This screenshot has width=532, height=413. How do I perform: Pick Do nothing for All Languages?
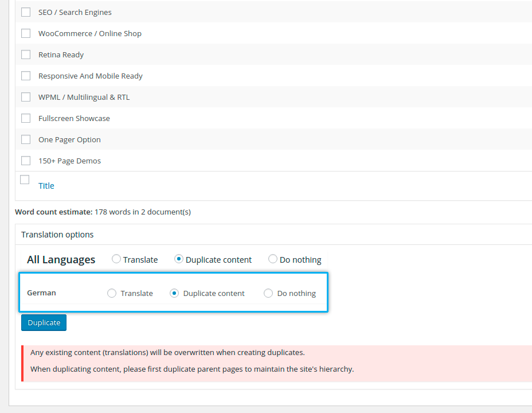click(273, 259)
